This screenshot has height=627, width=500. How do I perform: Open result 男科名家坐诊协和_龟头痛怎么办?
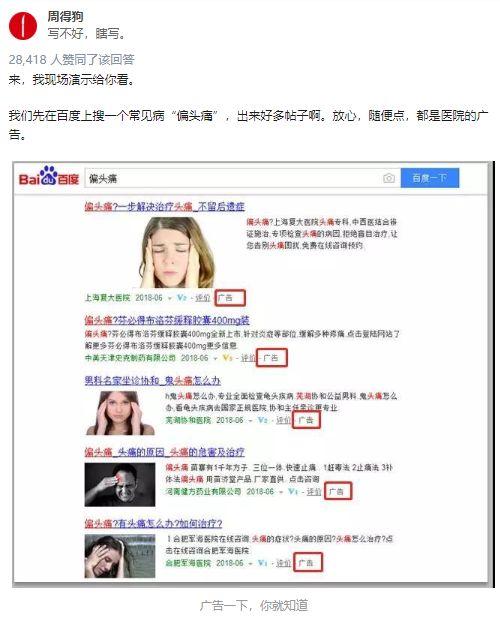pos(152,381)
